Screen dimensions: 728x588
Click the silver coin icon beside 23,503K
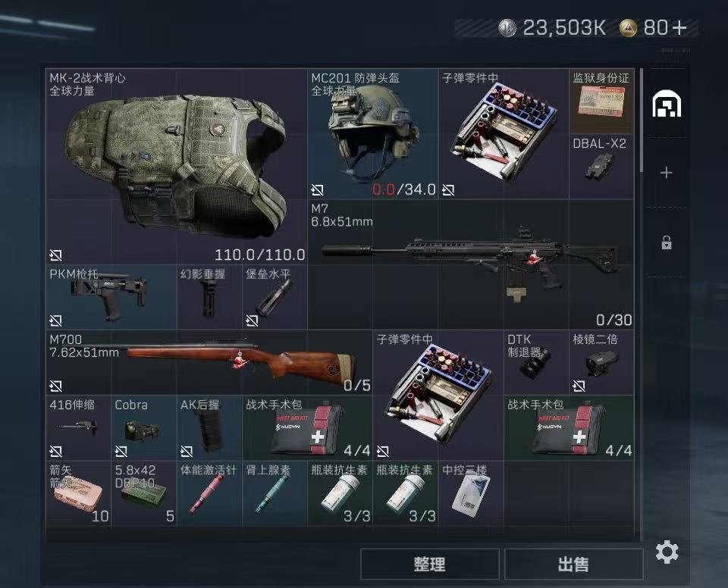[x=507, y=28]
